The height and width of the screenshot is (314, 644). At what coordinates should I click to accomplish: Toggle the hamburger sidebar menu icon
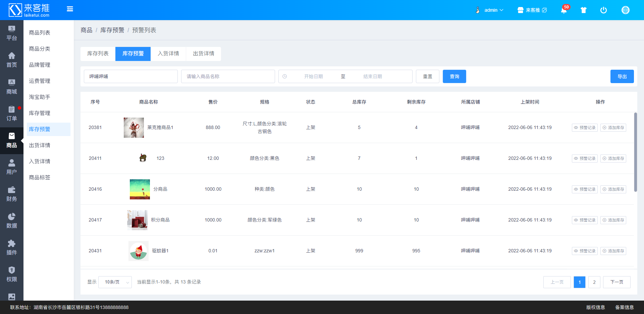tap(70, 9)
